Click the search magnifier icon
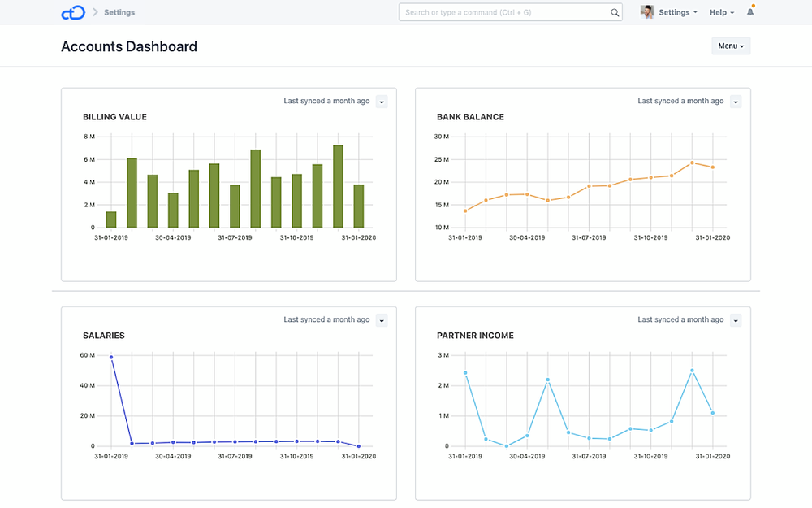Image resolution: width=812 pixels, height=508 pixels. click(614, 12)
